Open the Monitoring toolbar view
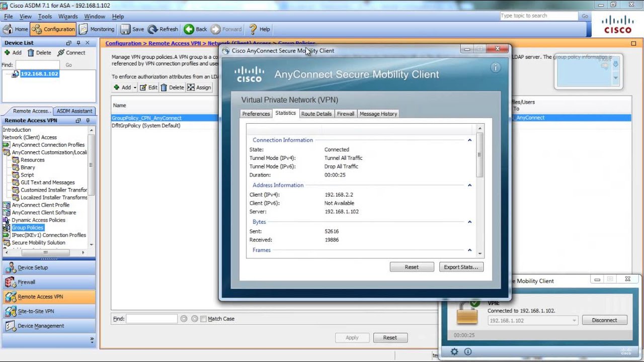The image size is (644, 362). (97, 29)
